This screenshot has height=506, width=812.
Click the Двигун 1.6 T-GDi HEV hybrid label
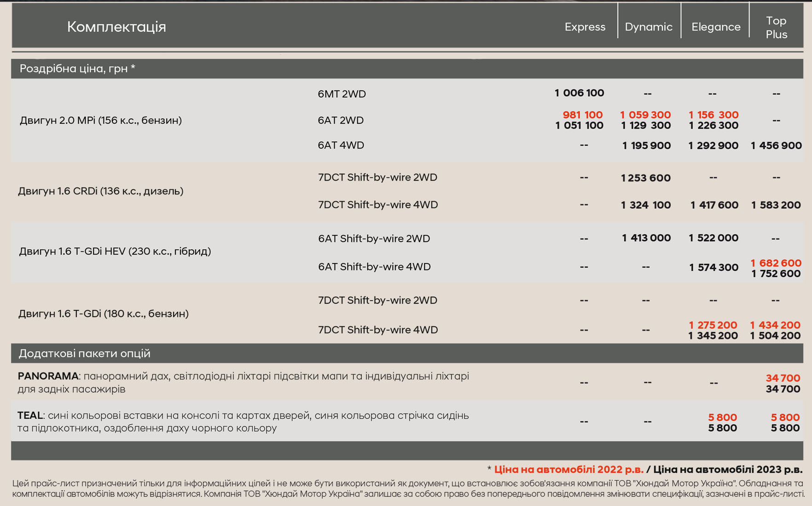(x=115, y=251)
